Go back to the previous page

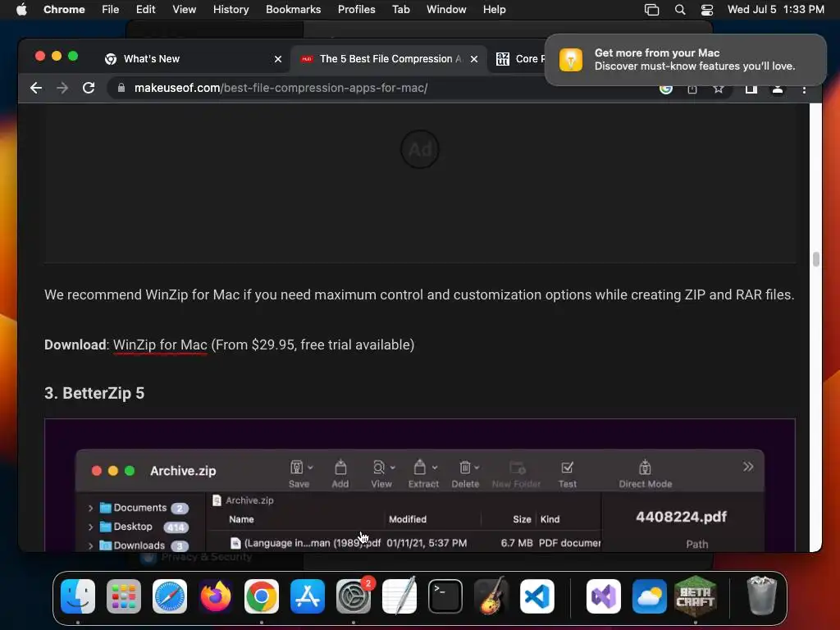36,88
